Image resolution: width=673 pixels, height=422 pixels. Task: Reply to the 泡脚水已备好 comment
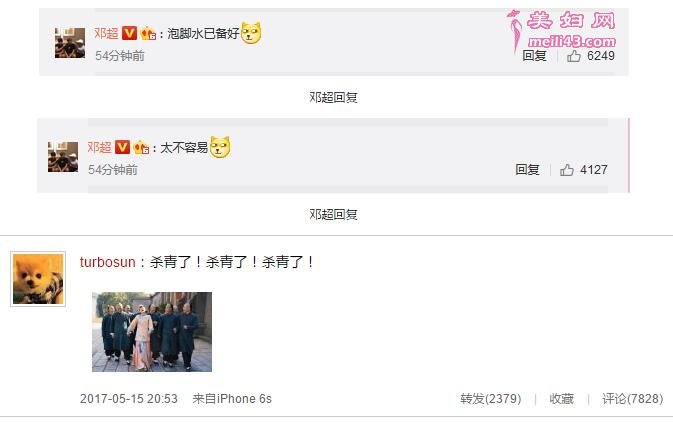click(534, 56)
